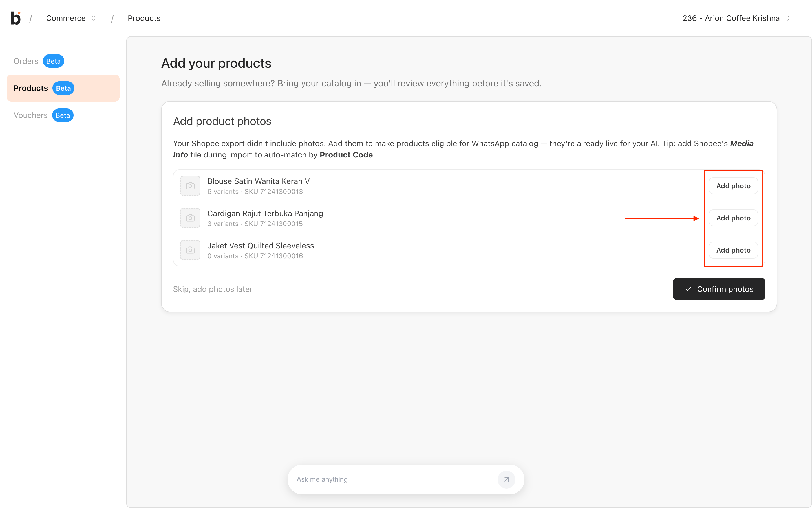The image size is (812, 508).
Task: Click the 'Add your products' heading
Action: 216,63
